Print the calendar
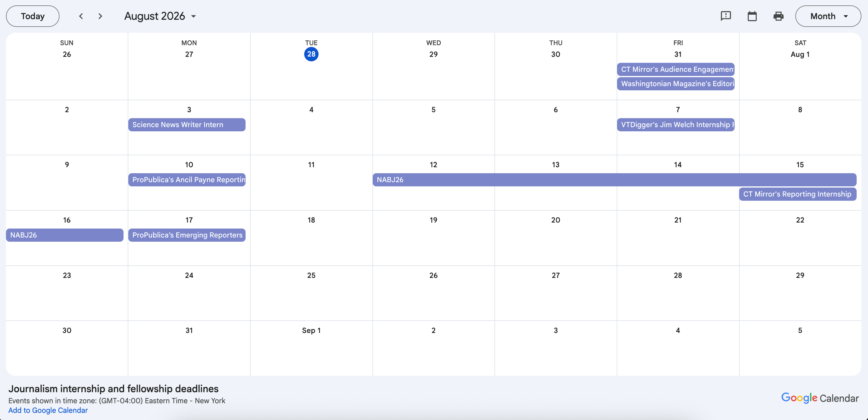The image size is (868, 420). click(778, 16)
